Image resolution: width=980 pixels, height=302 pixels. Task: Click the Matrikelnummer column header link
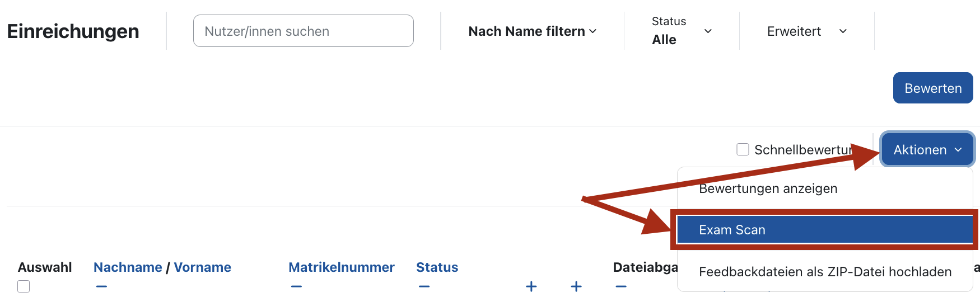[341, 267]
